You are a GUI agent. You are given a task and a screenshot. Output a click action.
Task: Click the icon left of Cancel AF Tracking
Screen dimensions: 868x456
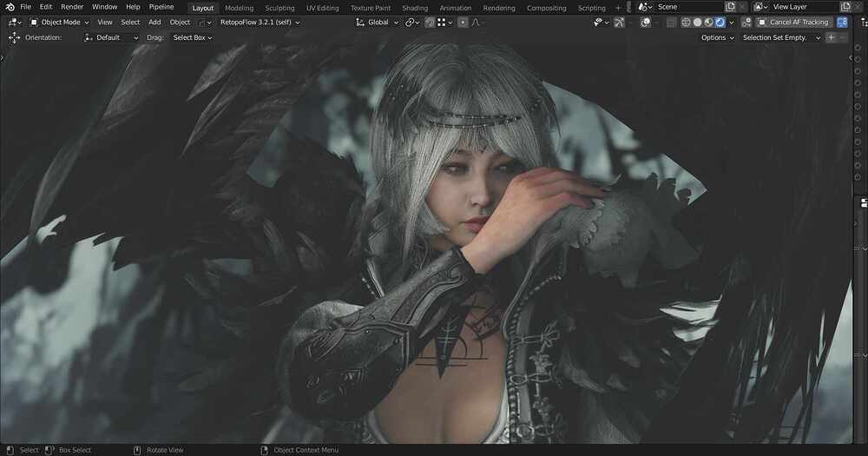click(x=746, y=23)
